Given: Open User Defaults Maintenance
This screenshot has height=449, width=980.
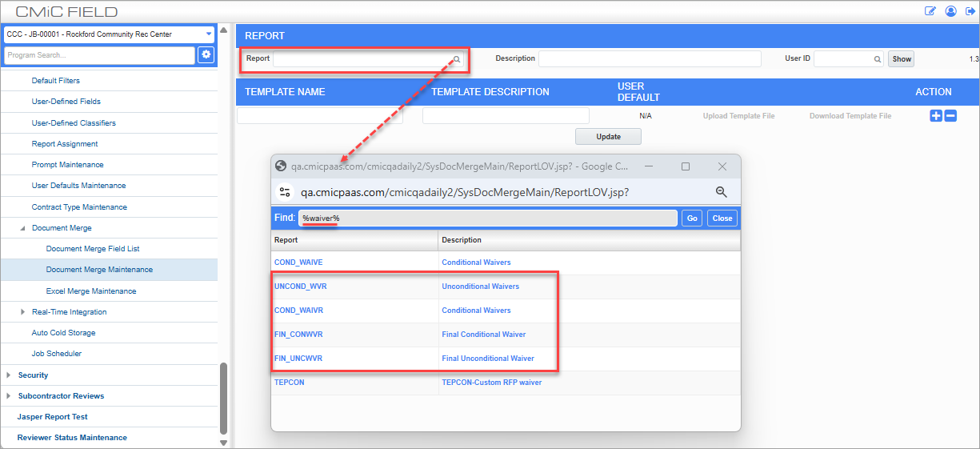Looking at the screenshot, I should pos(78,186).
